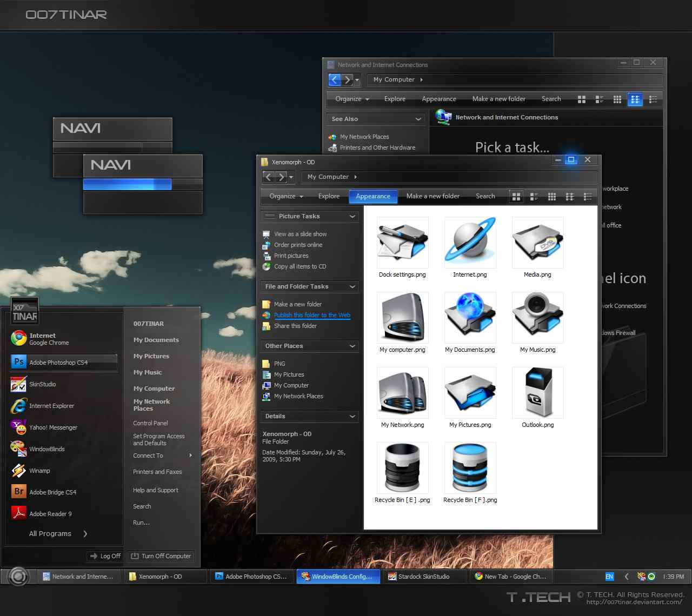This screenshot has height=616, width=692.
Task: Select details view in Network Connections toolbar
Action: pos(653,99)
